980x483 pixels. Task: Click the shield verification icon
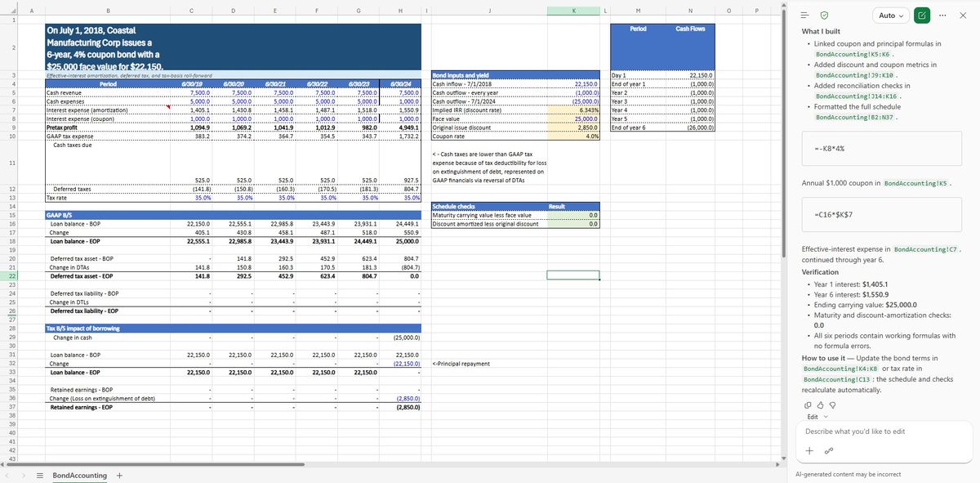[x=825, y=16]
